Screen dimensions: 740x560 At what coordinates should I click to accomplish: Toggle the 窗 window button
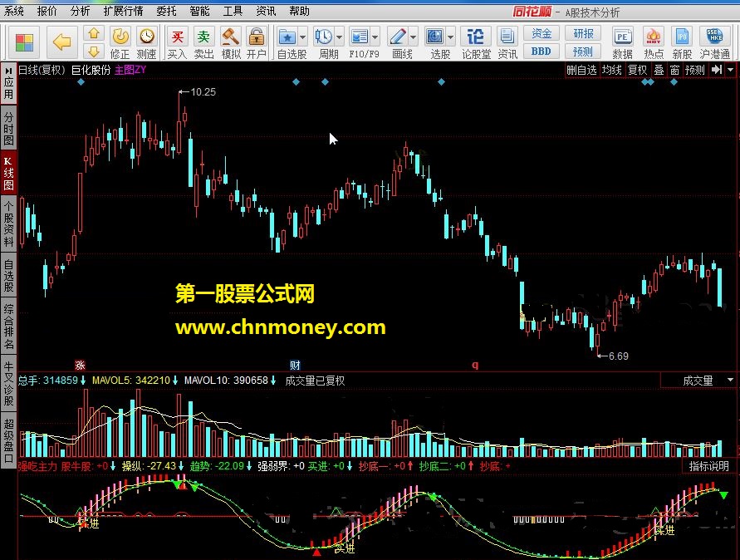tap(674, 70)
